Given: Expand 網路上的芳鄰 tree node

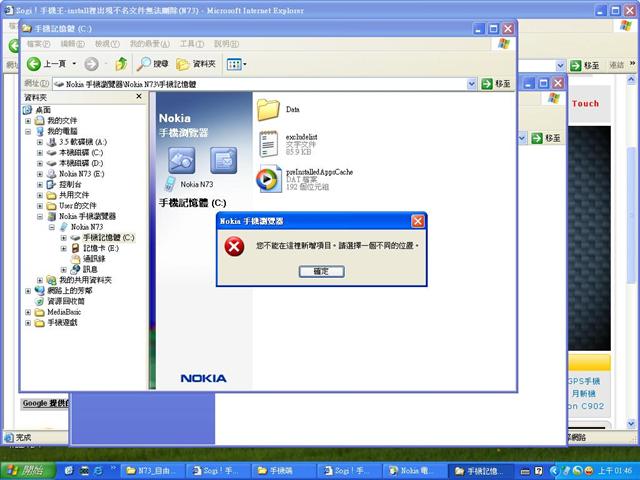Looking at the screenshot, I should [x=28, y=291].
